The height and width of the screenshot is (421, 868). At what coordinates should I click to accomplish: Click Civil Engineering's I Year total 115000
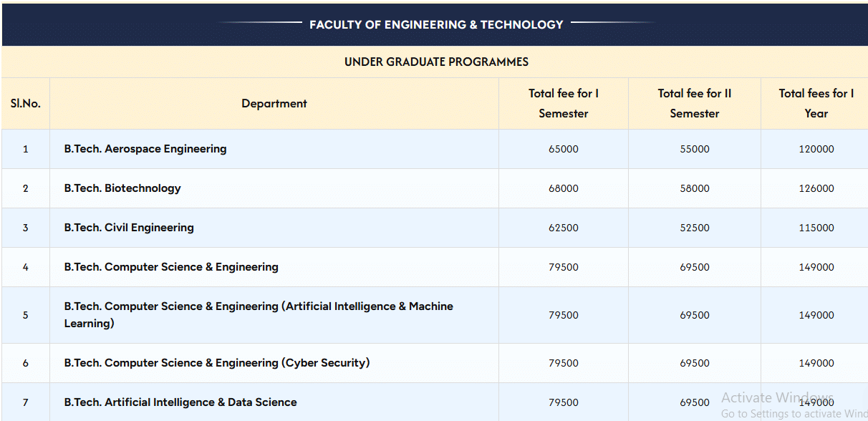[816, 228]
